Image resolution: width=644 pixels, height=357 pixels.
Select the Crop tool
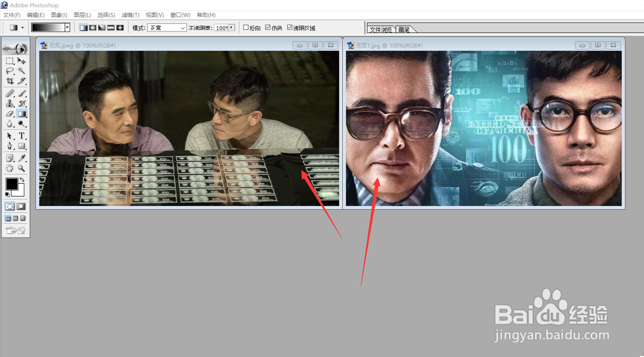click(x=10, y=81)
